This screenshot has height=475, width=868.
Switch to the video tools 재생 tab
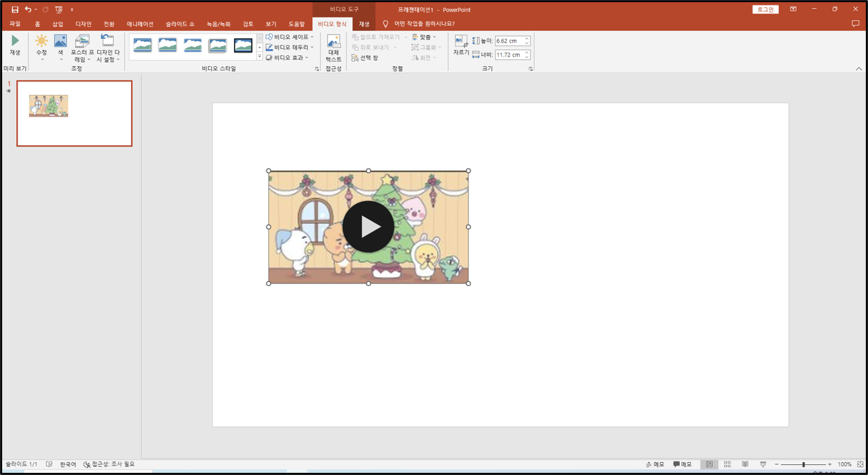pyautogui.click(x=364, y=24)
